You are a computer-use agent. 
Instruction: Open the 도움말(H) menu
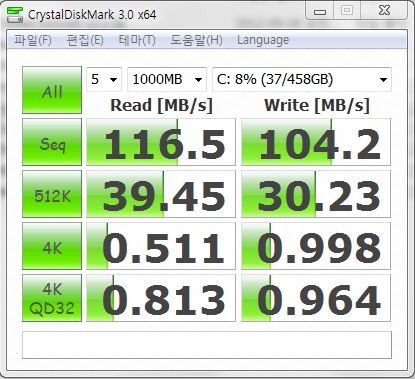pos(196,40)
